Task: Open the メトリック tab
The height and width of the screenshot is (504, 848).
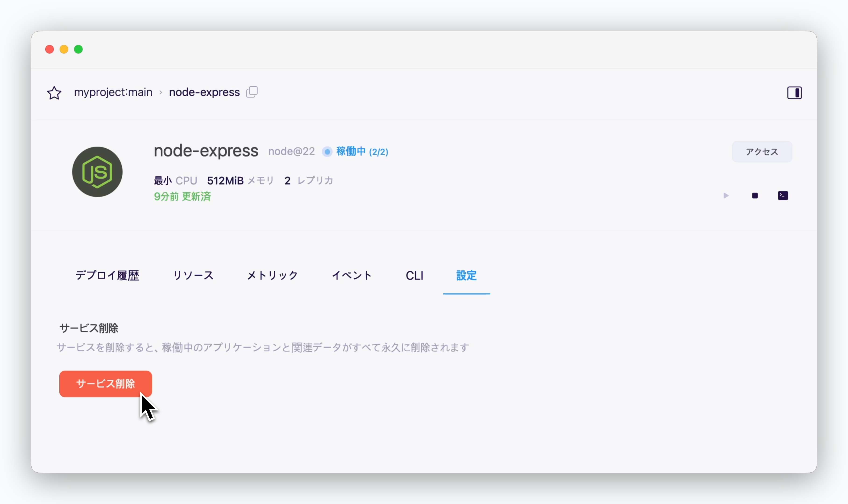Action: [272, 275]
